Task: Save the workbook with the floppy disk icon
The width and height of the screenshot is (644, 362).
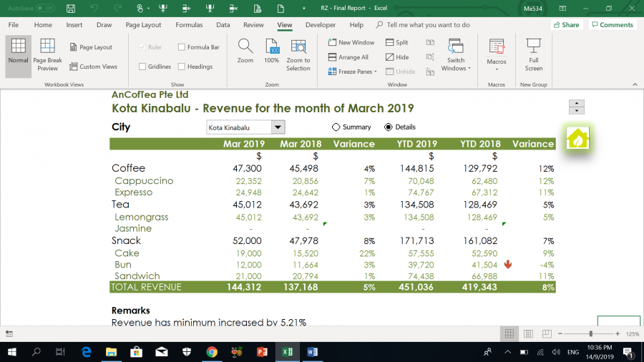Action: (71, 8)
